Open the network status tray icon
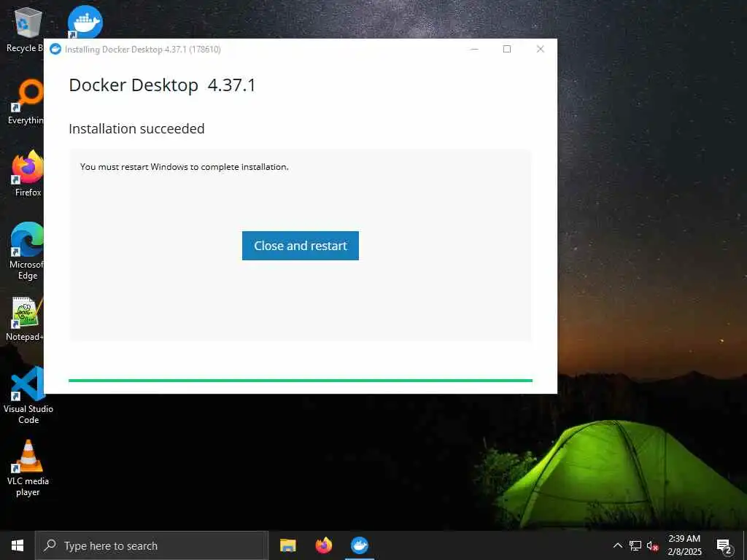The height and width of the screenshot is (560, 747). (635, 545)
